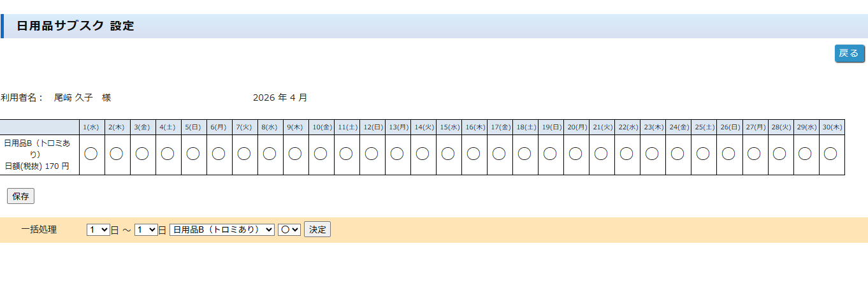Toggle the circle for day 20 (月)
Viewport: 868px width, 283px height.
coord(575,154)
